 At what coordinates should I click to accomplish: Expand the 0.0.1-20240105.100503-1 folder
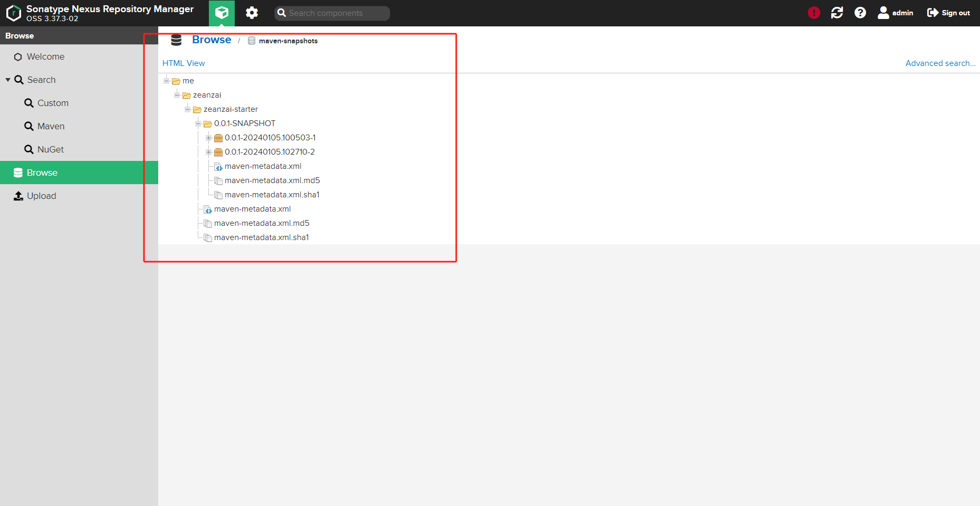208,138
